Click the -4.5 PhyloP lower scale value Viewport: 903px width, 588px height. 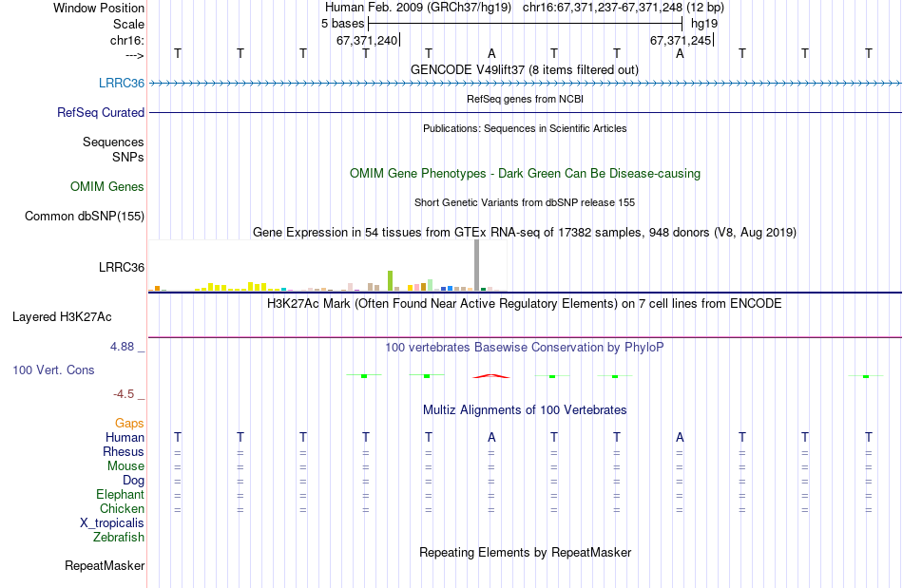point(124,393)
